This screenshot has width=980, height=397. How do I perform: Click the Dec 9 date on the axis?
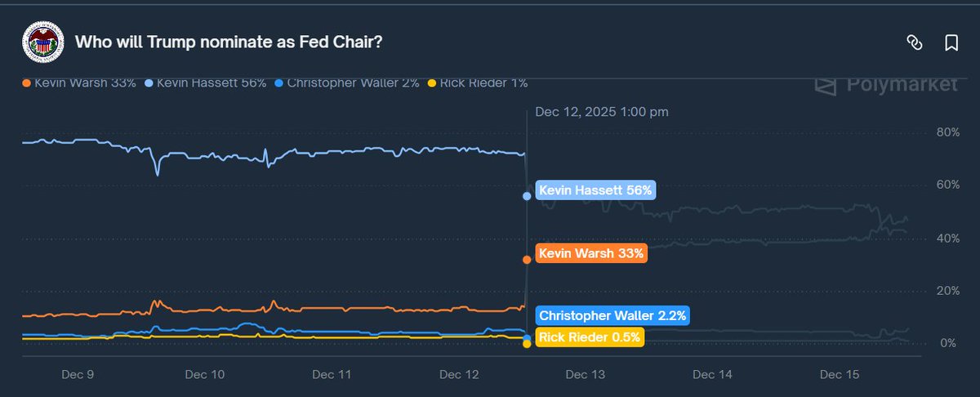coord(78,374)
